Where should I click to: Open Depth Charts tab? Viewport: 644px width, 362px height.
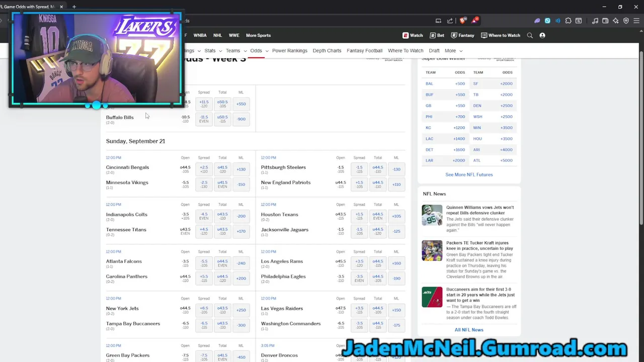coord(327,51)
